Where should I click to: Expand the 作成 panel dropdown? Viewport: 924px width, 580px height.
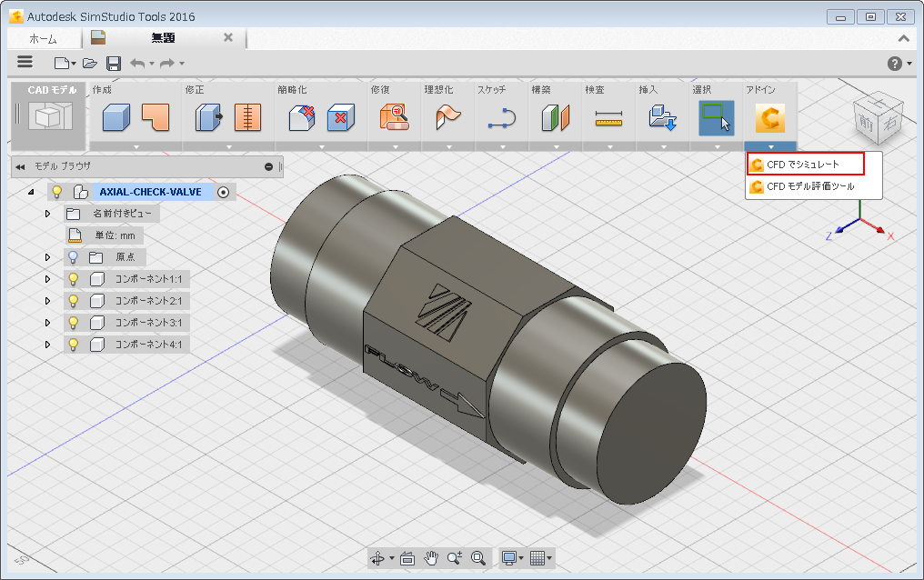coord(136,146)
